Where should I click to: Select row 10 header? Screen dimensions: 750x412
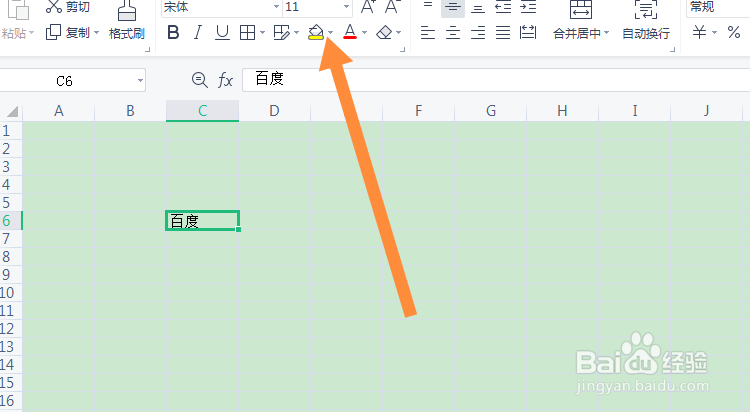click(x=11, y=292)
